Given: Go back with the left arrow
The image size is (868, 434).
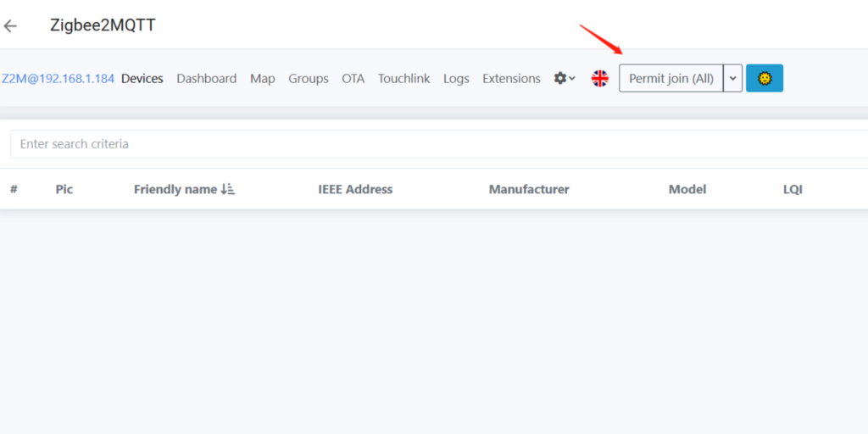Looking at the screenshot, I should (10, 25).
